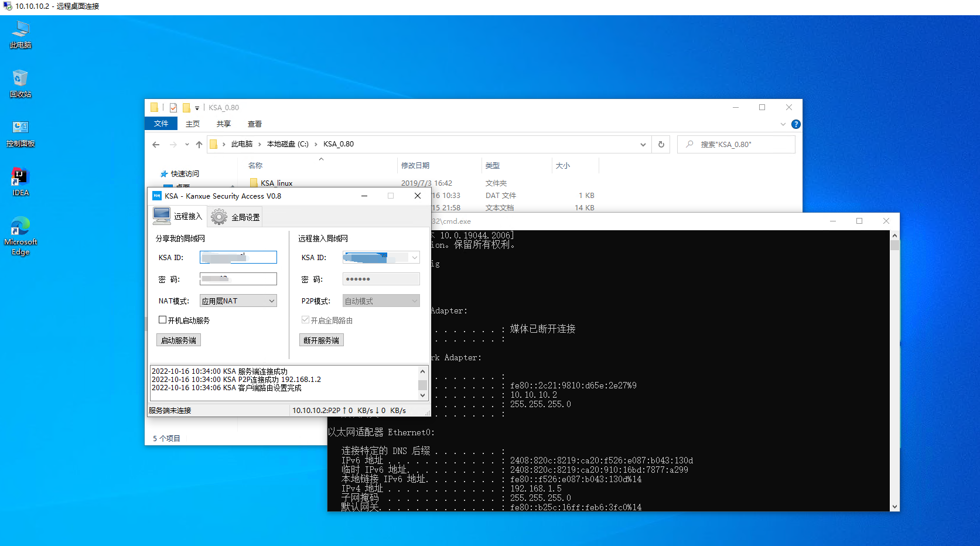This screenshot has height=546, width=980.
Task: Click the KSA log scrollbar down arrow
Action: tap(422, 395)
